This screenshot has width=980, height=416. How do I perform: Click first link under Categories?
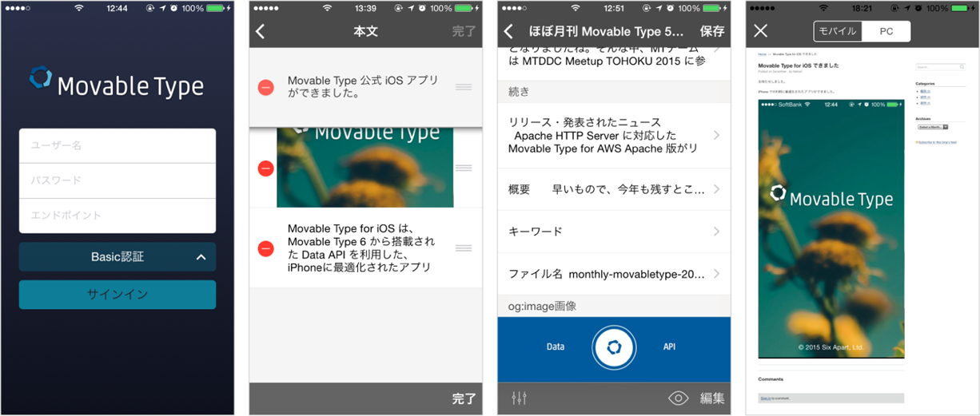(x=924, y=91)
